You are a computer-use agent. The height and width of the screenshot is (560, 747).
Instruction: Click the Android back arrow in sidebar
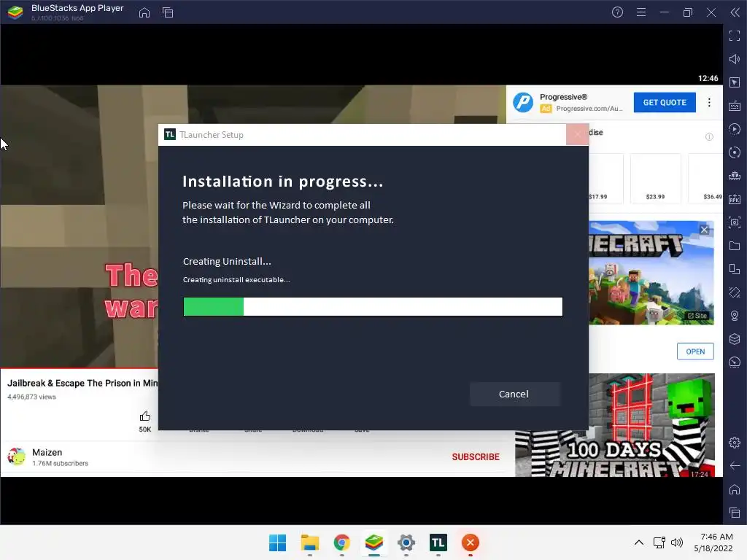735,466
